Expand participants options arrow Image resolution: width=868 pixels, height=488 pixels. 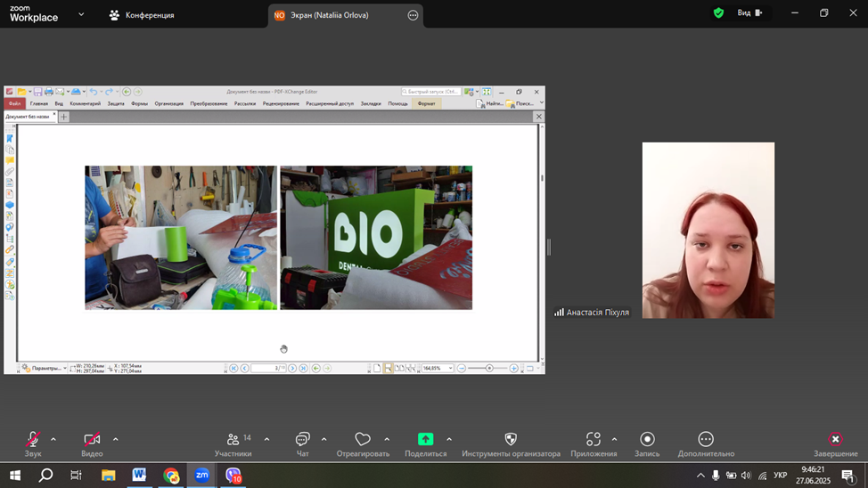[266, 439]
